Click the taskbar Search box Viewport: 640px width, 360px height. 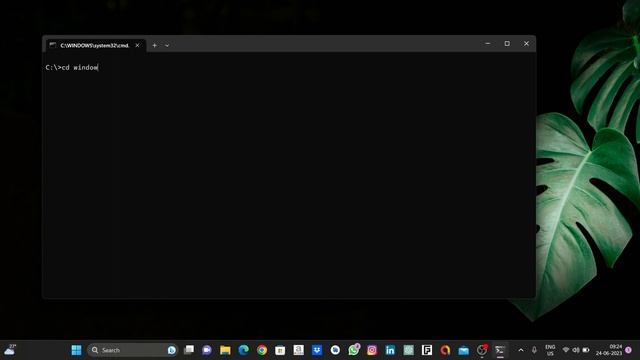(132, 350)
